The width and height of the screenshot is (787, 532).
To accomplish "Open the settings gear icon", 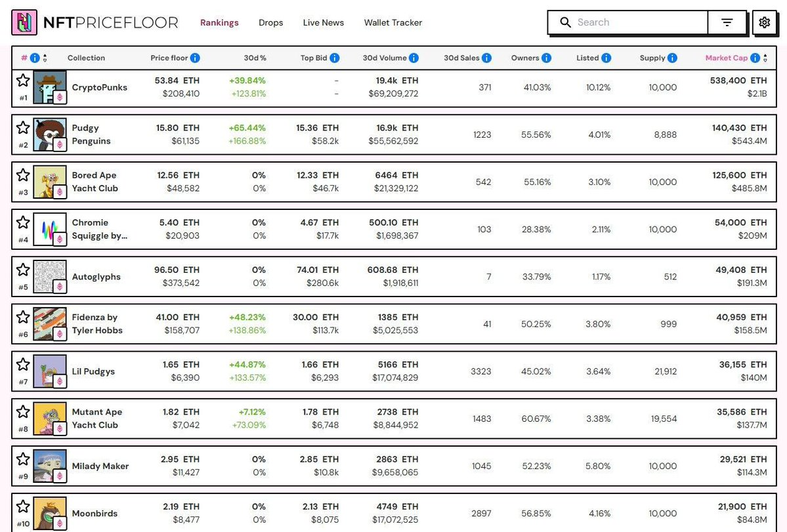I will click(x=764, y=22).
